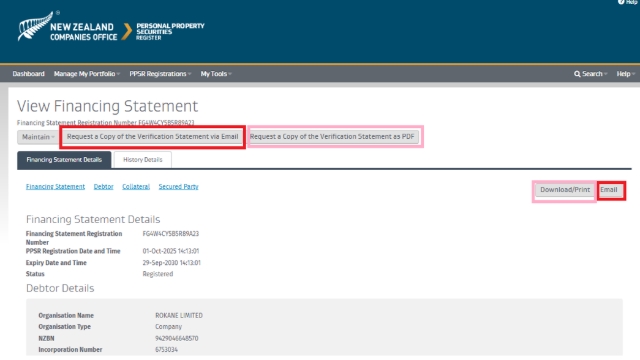The width and height of the screenshot is (640, 360).
Task: Select NZBN value 9429046648570
Action: click(x=176, y=338)
